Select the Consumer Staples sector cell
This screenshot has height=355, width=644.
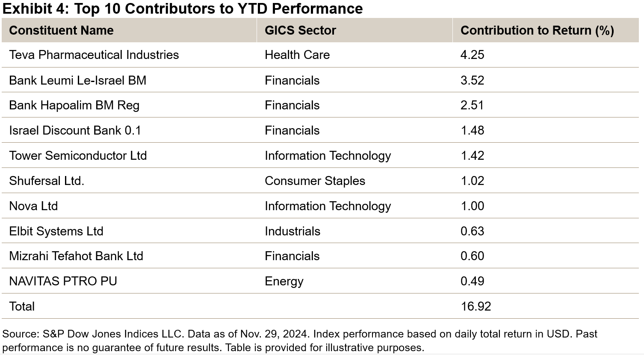pyautogui.click(x=315, y=181)
